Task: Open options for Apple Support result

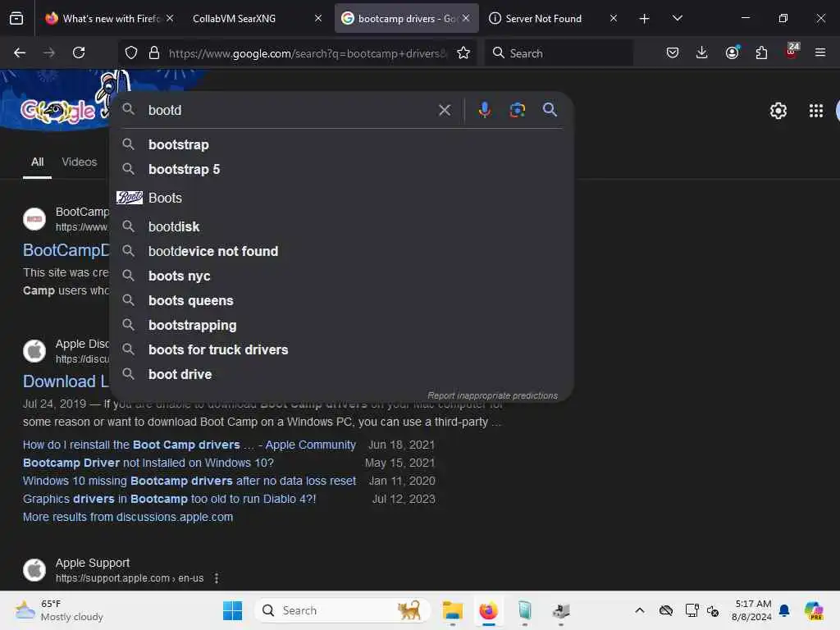Action: pos(217,578)
